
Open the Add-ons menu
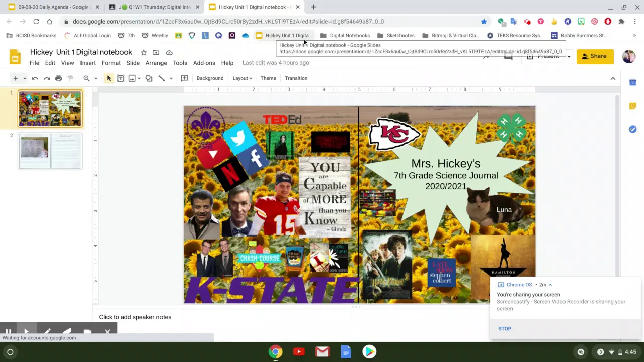204,63
